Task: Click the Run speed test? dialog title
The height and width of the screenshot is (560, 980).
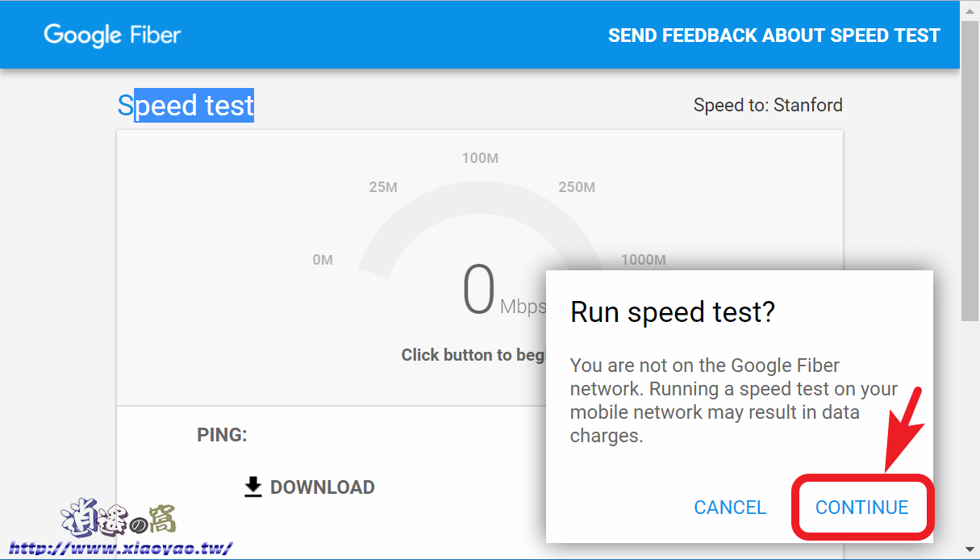Action: pyautogui.click(x=673, y=312)
